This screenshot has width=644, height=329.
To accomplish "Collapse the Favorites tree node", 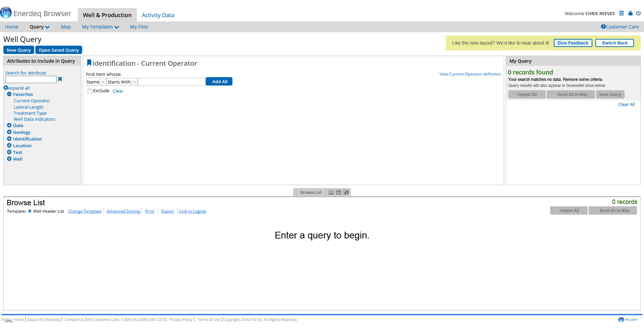I will pos(9,94).
